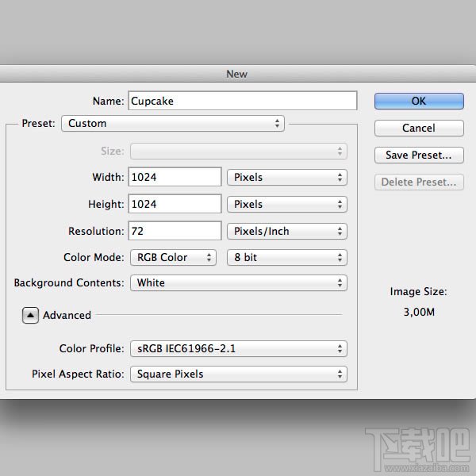Dismiss the dialog with Cancel
The height and width of the screenshot is (476, 476).
click(419, 128)
